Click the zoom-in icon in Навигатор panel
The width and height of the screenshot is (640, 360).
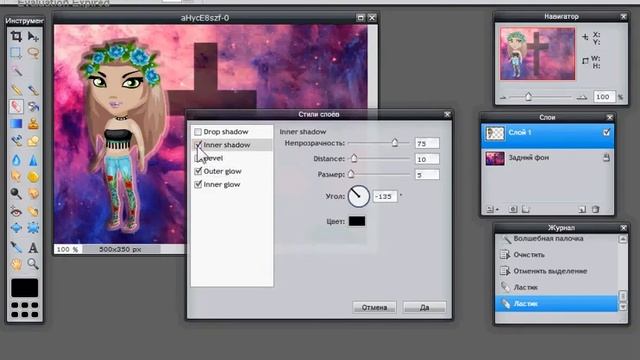pyautogui.click(x=582, y=97)
